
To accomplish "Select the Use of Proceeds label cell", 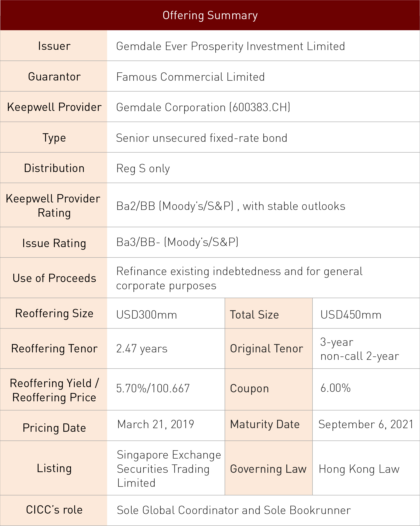I will point(54,278).
